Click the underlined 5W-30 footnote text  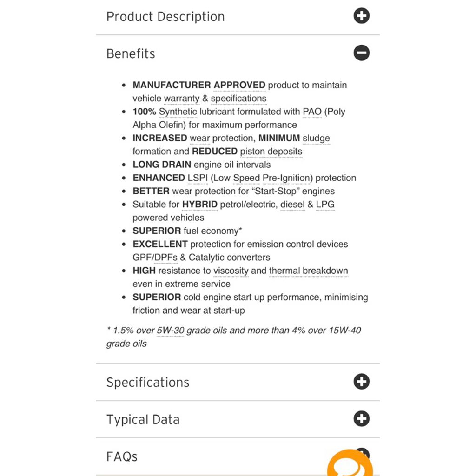click(170, 331)
